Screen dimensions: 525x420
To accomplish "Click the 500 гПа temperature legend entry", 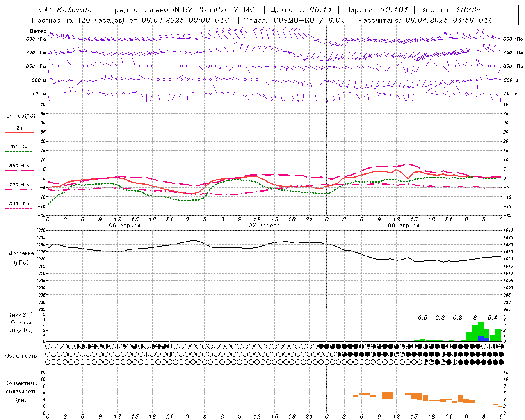I will point(19,203).
